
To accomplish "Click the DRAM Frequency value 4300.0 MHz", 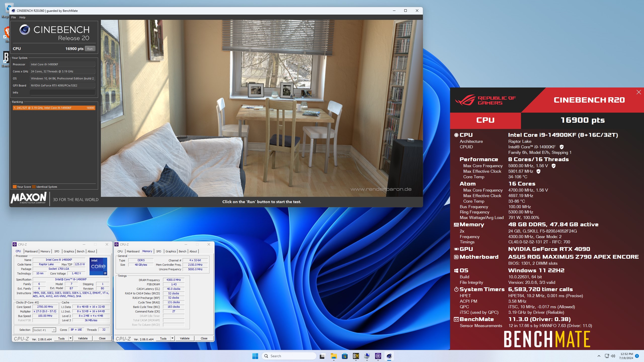I will click(174, 280).
